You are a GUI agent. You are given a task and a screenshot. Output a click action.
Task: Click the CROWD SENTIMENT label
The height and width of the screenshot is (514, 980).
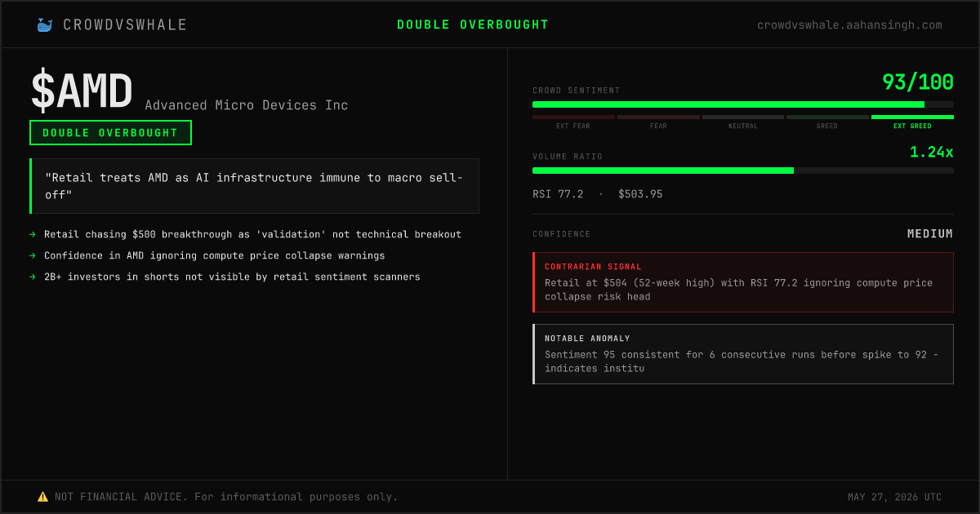pos(577,91)
